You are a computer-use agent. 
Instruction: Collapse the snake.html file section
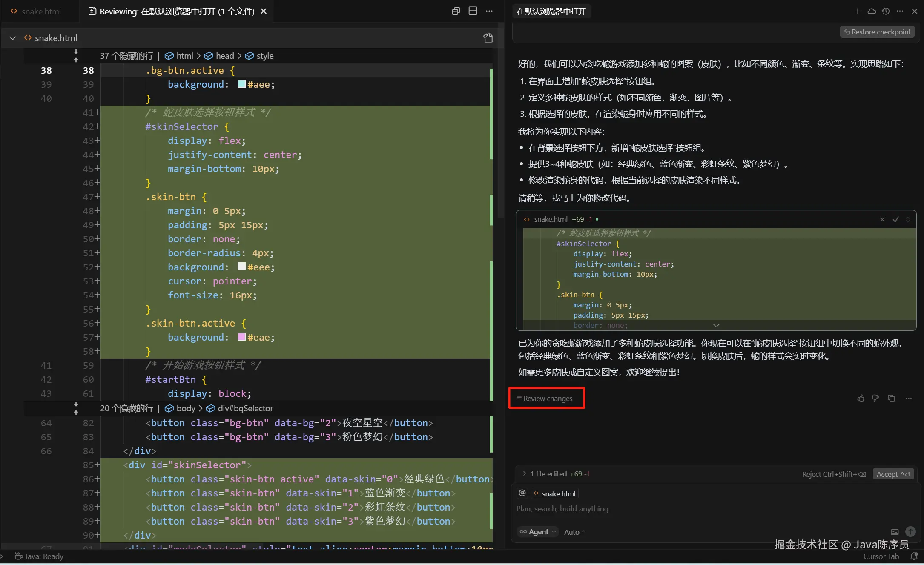(x=13, y=38)
